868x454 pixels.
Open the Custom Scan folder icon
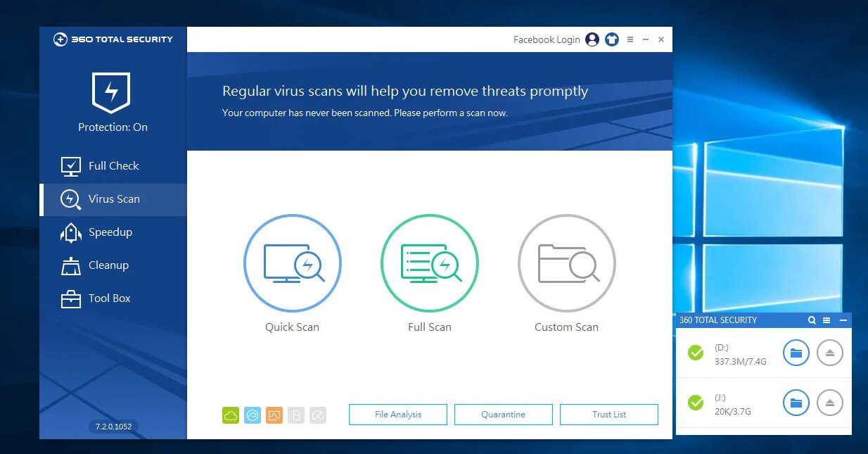pyautogui.click(x=567, y=263)
